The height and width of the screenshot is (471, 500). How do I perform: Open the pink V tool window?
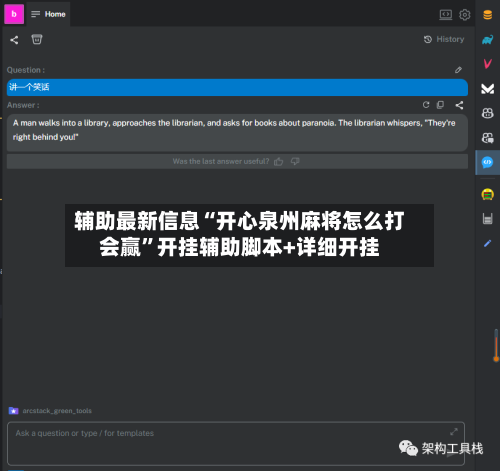[x=487, y=63]
